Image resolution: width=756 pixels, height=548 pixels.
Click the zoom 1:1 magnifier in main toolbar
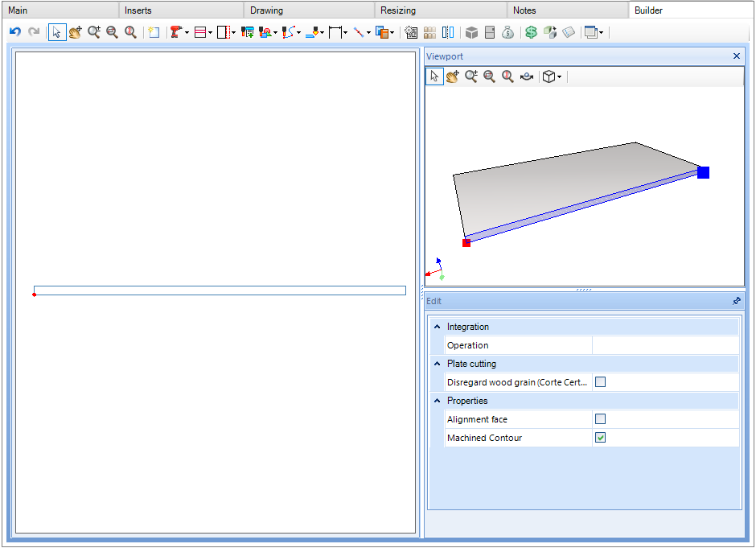coord(130,32)
